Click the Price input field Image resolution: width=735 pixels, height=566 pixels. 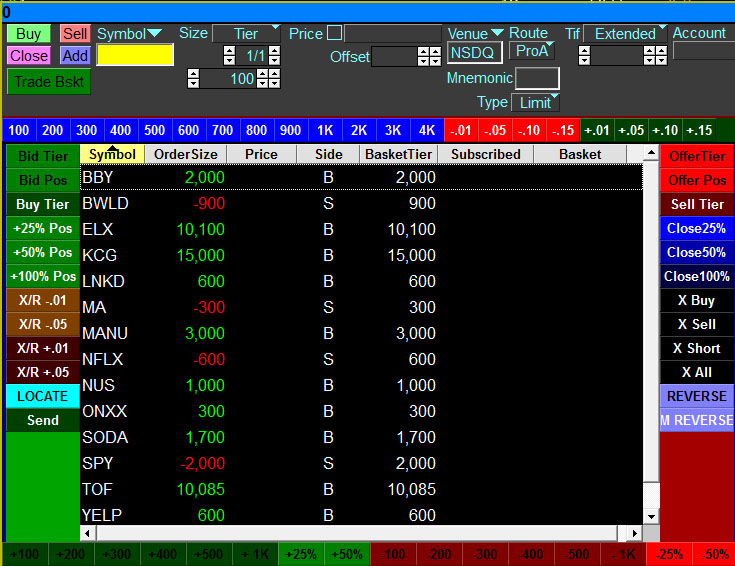393,33
